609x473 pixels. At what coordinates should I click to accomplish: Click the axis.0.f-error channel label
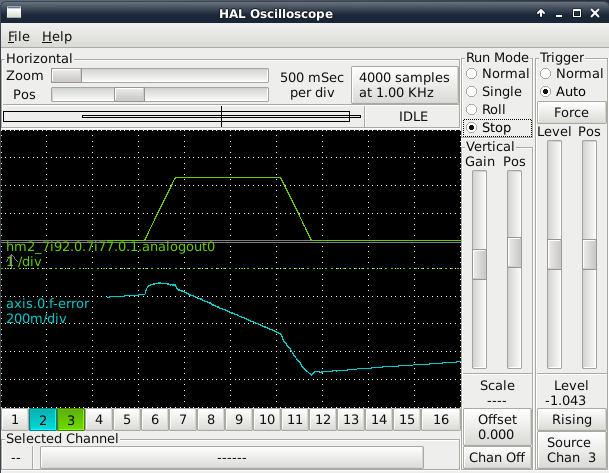pyautogui.click(x=47, y=304)
